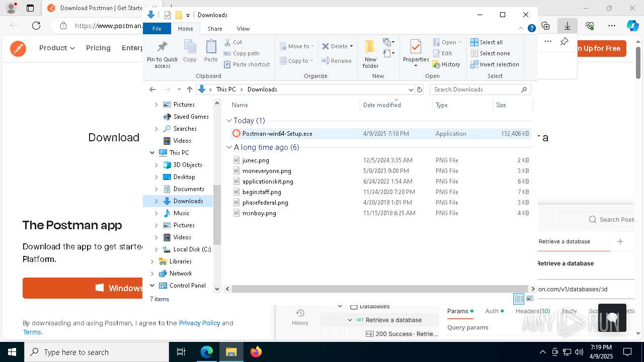
Task: Switch to the Share ribbon tab
Action: pyautogui.click(x=215, y=29)
